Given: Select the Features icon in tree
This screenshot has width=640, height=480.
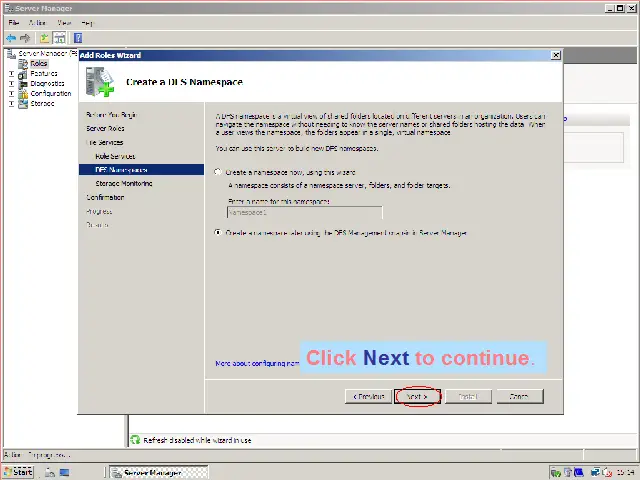Looking at the screenshot, I should (x=23, y=74).
